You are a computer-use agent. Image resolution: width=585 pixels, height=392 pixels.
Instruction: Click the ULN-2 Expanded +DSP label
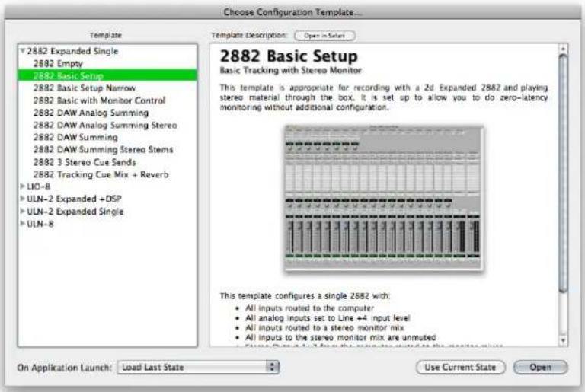tap(74, 199)
